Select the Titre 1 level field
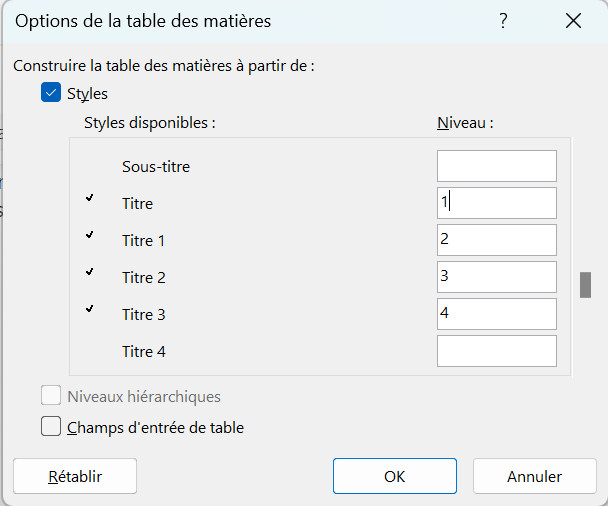 tap(496, 240)
